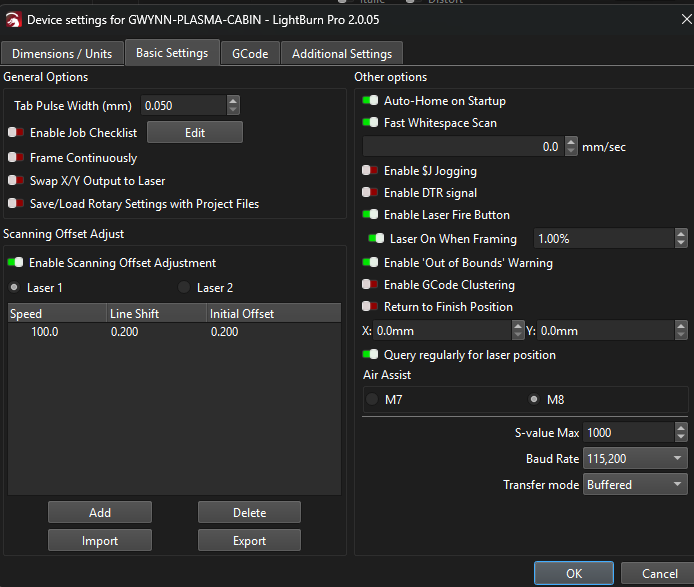Decrease the Laser On When Framing percentage

[681, 243]
